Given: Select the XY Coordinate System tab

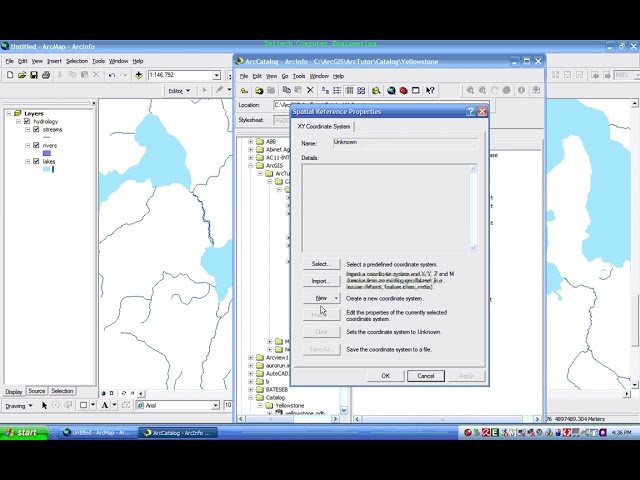Looking at the screenshot, I should pyautogui.click(x=324, y=127).
